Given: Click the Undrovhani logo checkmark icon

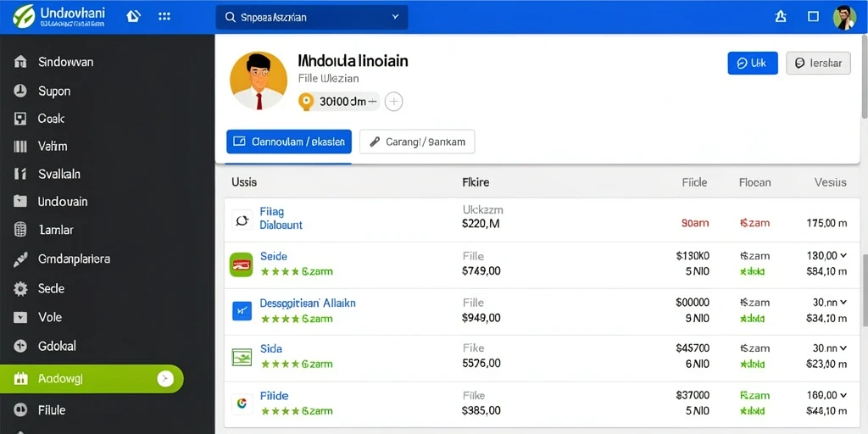Looking at the screenshot, I should 23,16.
